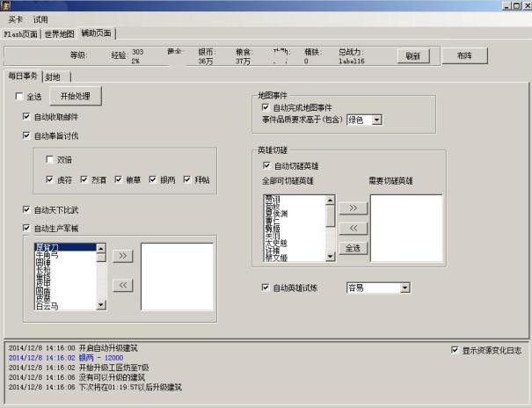Click the 开始处理 button
Screen dimensions: 532x408
(75, 96)
